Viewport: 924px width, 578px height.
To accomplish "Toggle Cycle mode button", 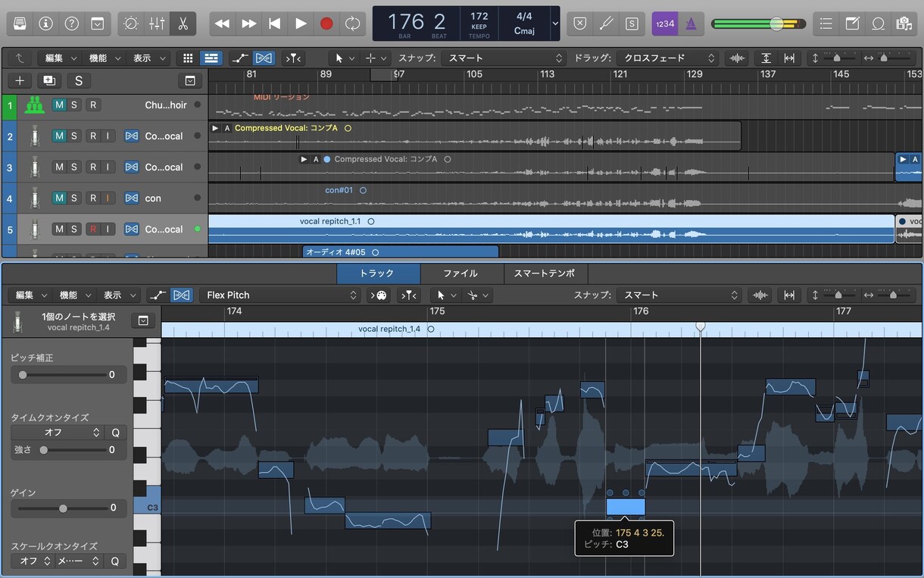I will pyautogui.click(x=352, y=23).
